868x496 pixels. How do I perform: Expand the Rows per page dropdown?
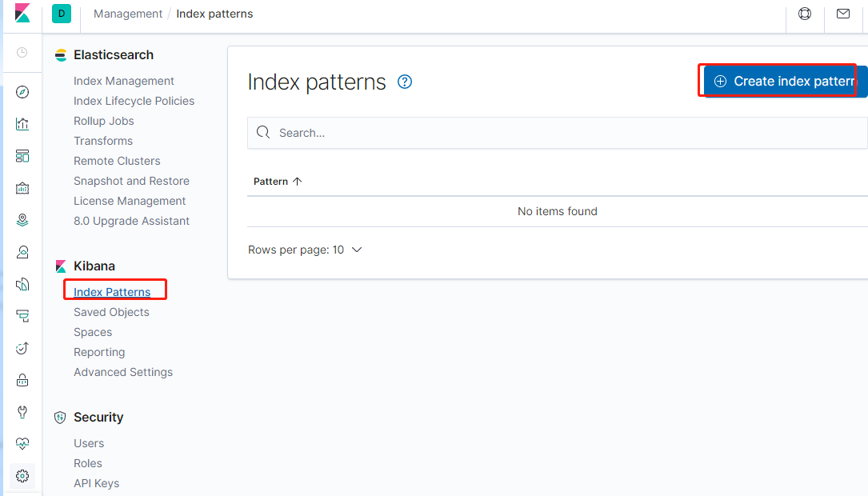click(305, 250)
